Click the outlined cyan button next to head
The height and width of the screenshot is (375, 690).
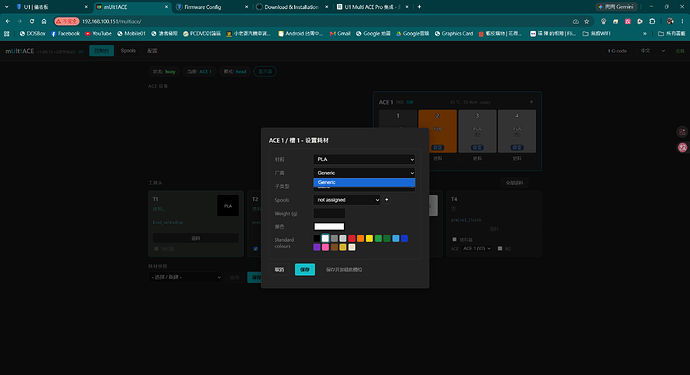click(265, 71)
